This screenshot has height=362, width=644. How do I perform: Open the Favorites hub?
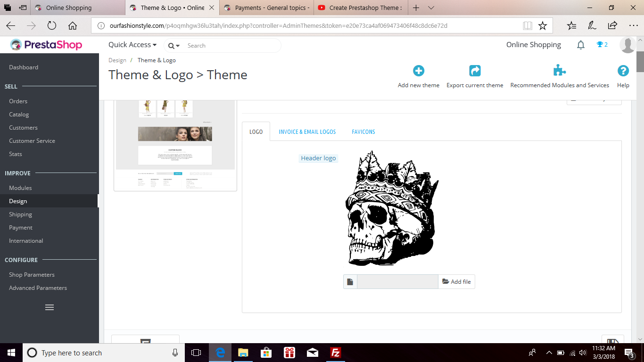[571, 25]
